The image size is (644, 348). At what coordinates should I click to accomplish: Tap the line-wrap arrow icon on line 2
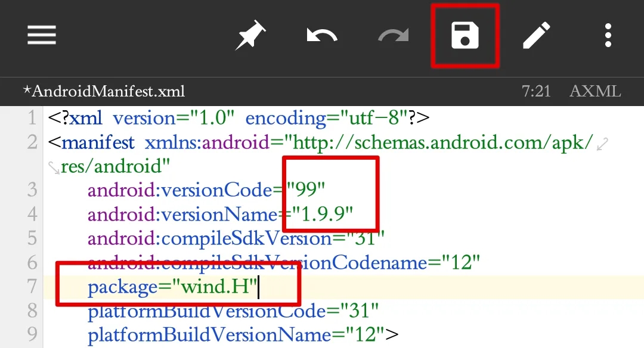pyautogui.click(x=603, y=143)
